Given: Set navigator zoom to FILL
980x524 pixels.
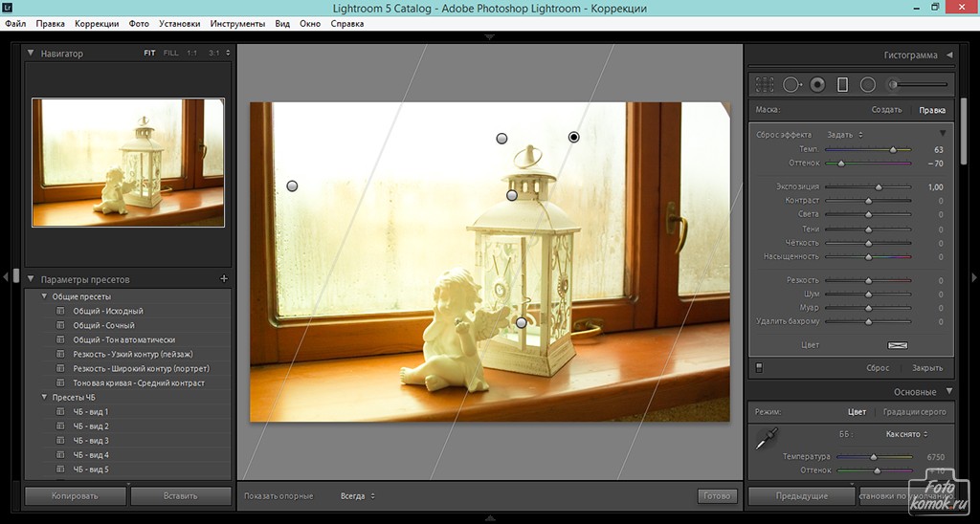Looking at the screenshot, I should point(170,54).
